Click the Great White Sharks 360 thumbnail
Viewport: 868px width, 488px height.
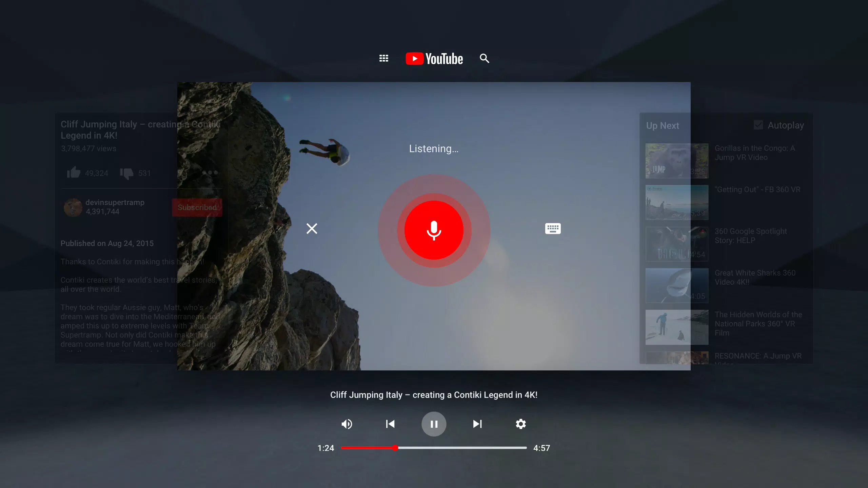676,285
